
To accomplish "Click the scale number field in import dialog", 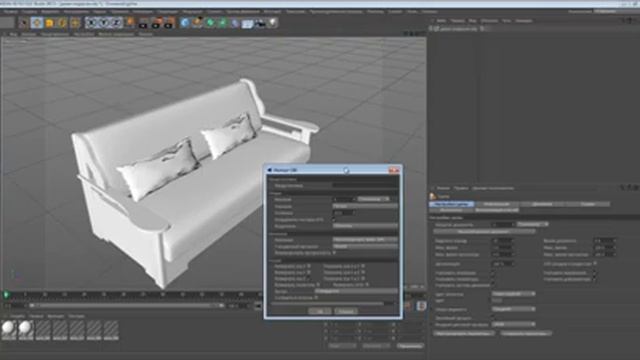I will pos(344,199).
